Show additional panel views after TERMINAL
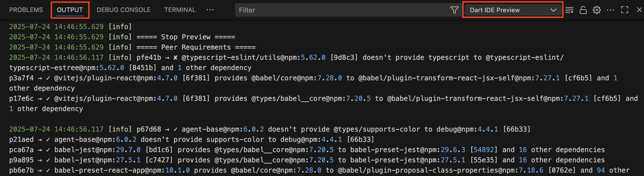This screenshot has height=176, width=644. [210, 10]
